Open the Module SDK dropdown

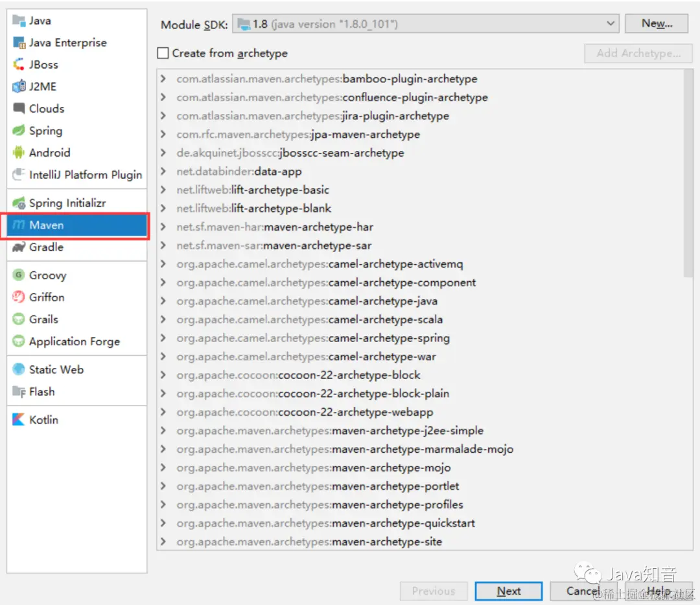coord(425,24)
